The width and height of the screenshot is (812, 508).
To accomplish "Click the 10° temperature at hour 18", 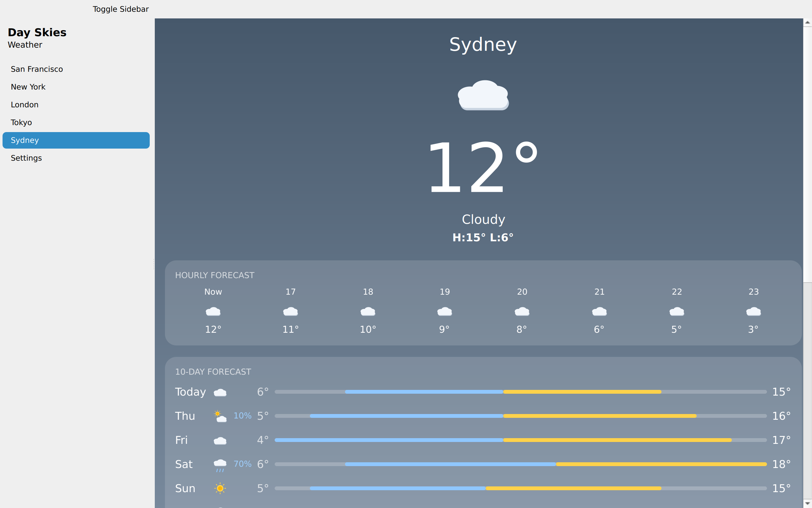I will point(368,329).
